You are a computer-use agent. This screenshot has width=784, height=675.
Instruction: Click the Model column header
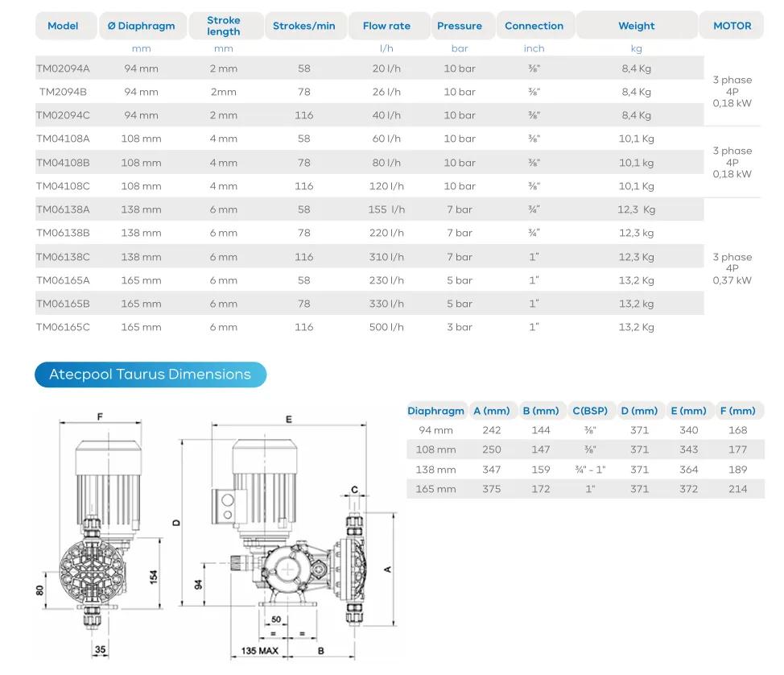tap(63, 26)
